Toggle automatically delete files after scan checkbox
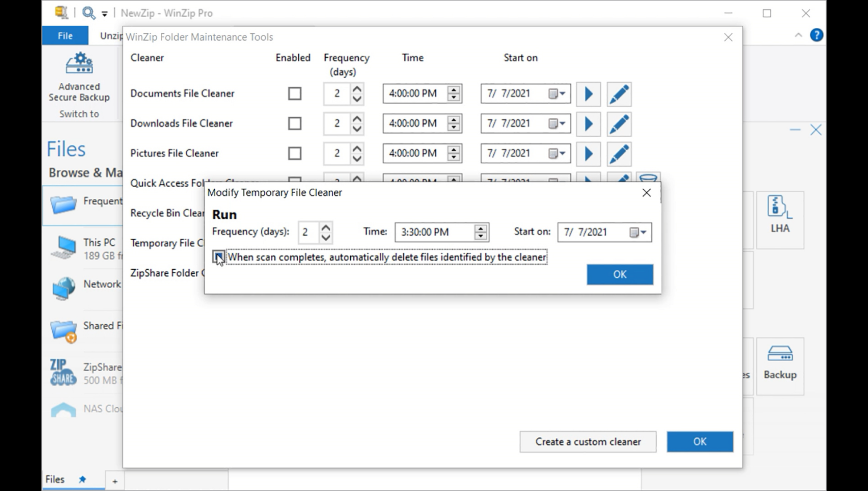 pos(218,257)
